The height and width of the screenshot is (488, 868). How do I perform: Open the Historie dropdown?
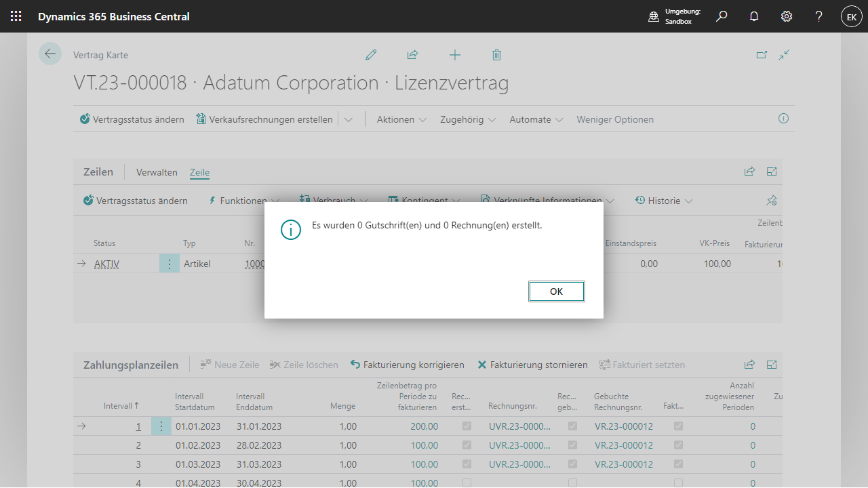click(664, 201)
